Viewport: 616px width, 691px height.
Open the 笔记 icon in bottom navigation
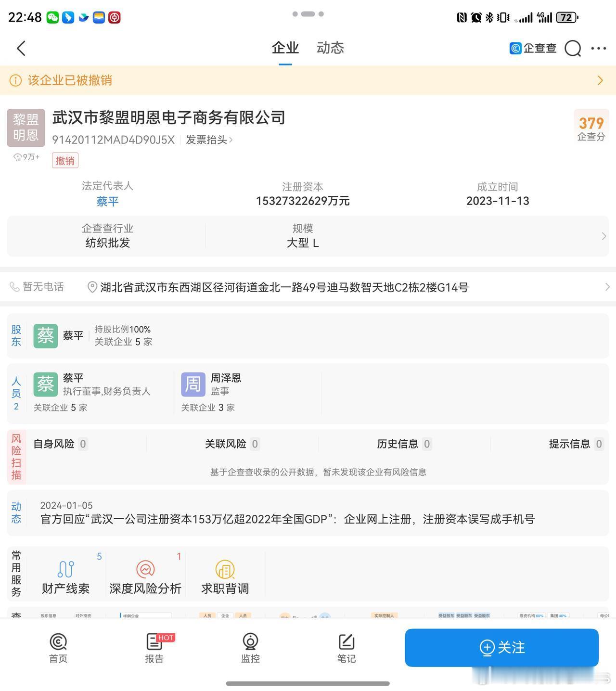(x=346, y=648)
